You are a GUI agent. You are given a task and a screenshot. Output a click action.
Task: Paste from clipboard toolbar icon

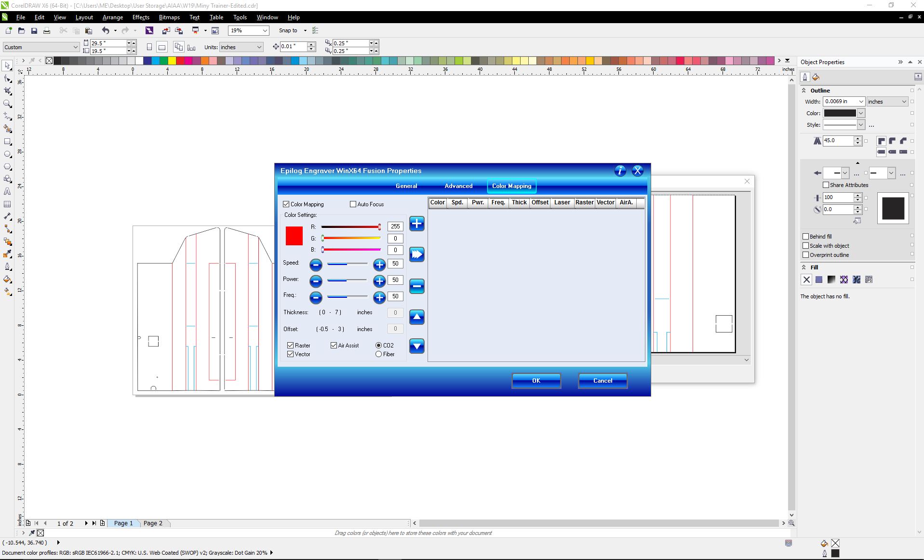(x=89, y=30)
